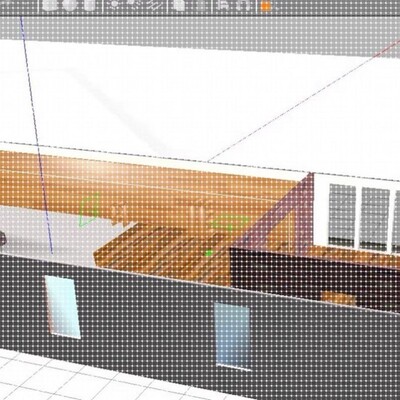This screenshot has width=400, height=400.
Task: Toggle the orange square toolbar button
Action: [x=266, y=6]
